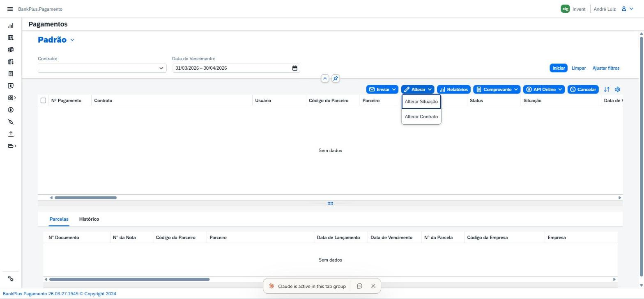Click the upload arrow icon in sidebar
This screenshot has width=644, height=299.
[11, 134]
